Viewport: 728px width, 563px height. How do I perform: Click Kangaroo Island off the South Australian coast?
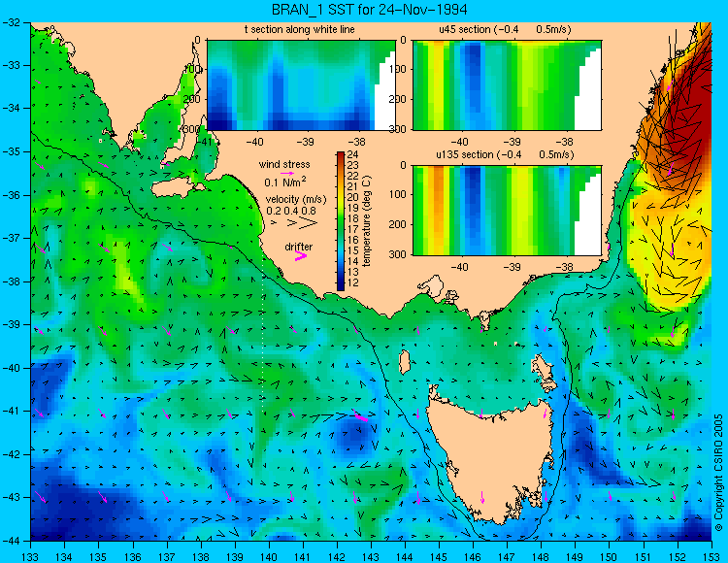pos(174,189)
